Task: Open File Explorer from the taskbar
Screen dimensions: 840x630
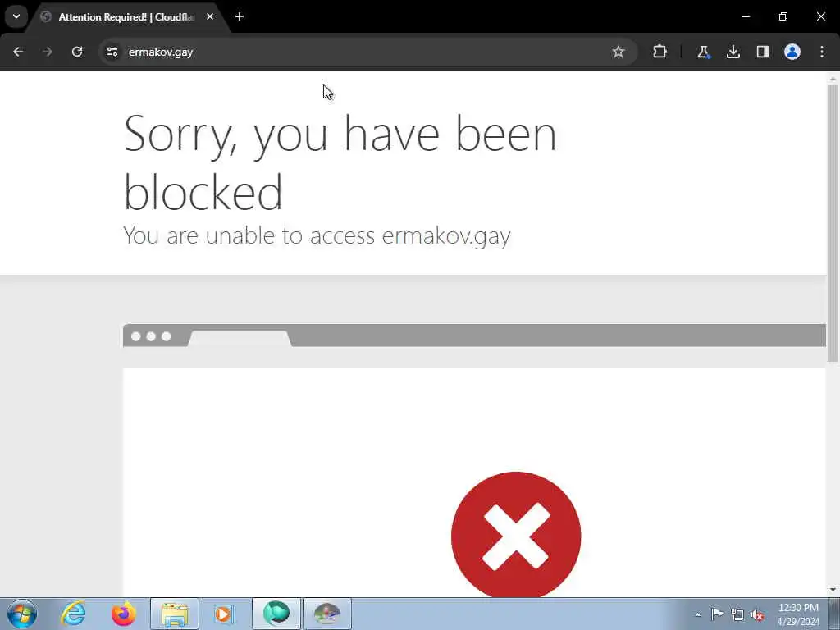Action: pyautogui.click(x=175, y=614)
